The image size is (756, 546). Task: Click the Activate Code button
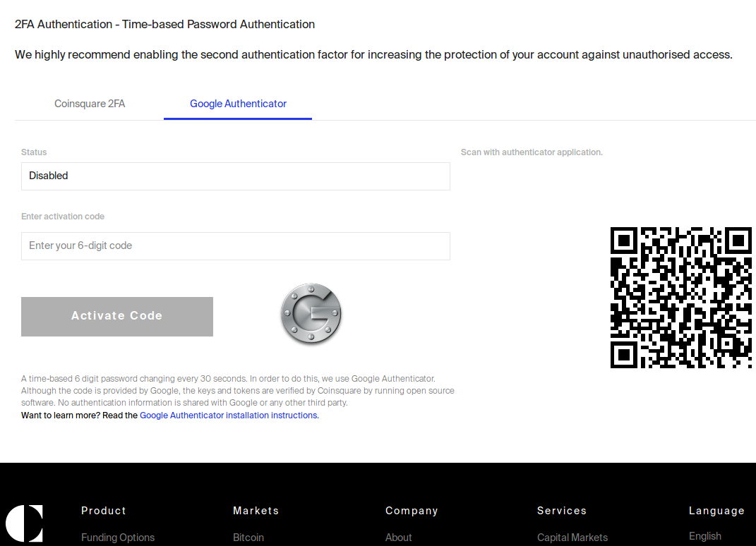click(117, 317)
